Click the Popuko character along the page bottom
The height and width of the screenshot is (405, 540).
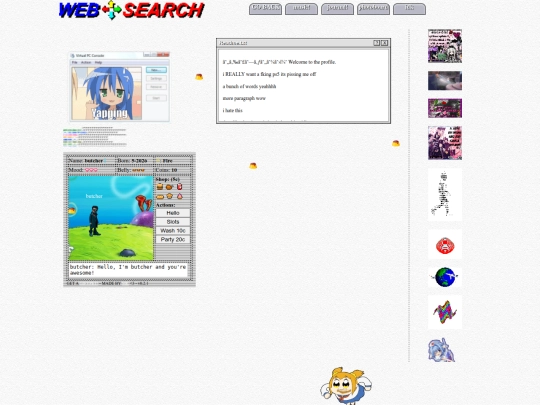(x=346, y=386)
